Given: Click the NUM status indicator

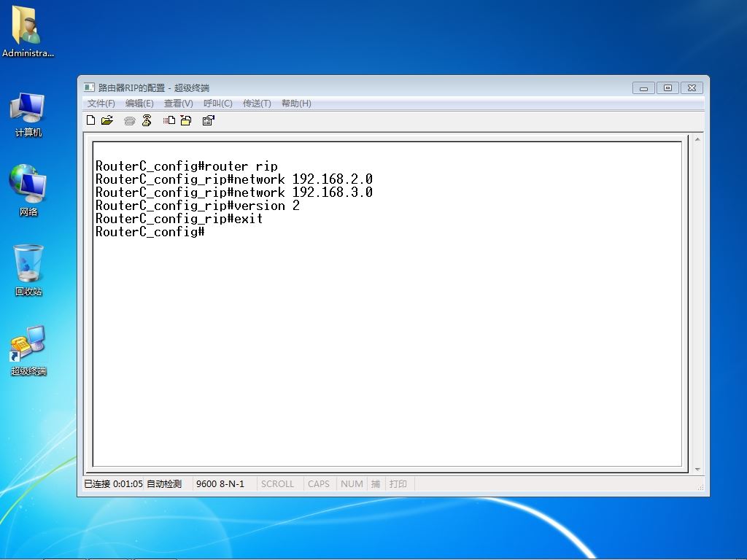Looking at the screenshot, I should [x=352, y=484].
